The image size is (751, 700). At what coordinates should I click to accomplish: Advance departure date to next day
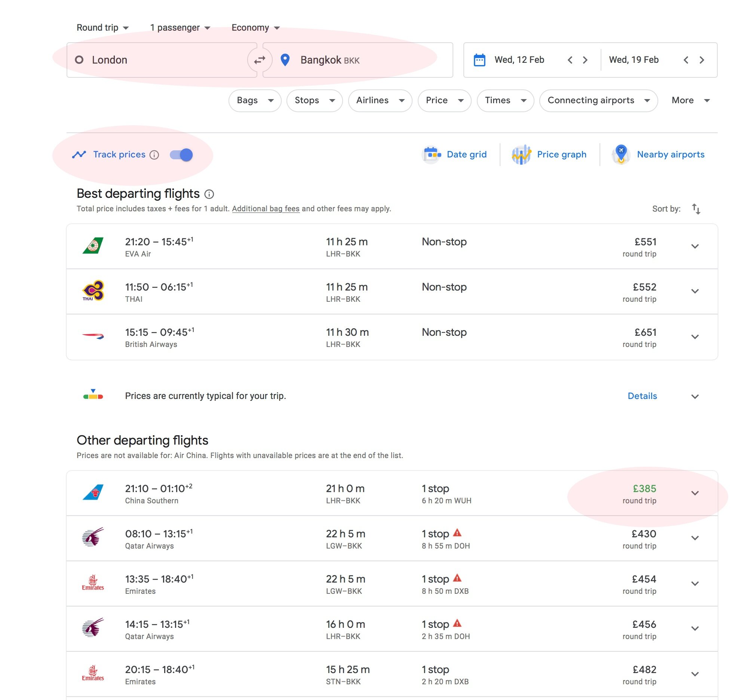[x=585, y=60]
